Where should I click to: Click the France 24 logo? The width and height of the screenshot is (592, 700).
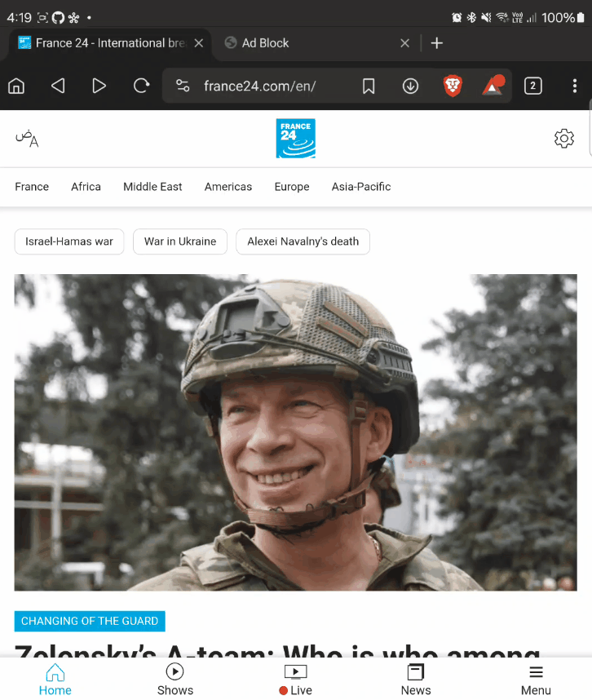(x=295, y=139)
